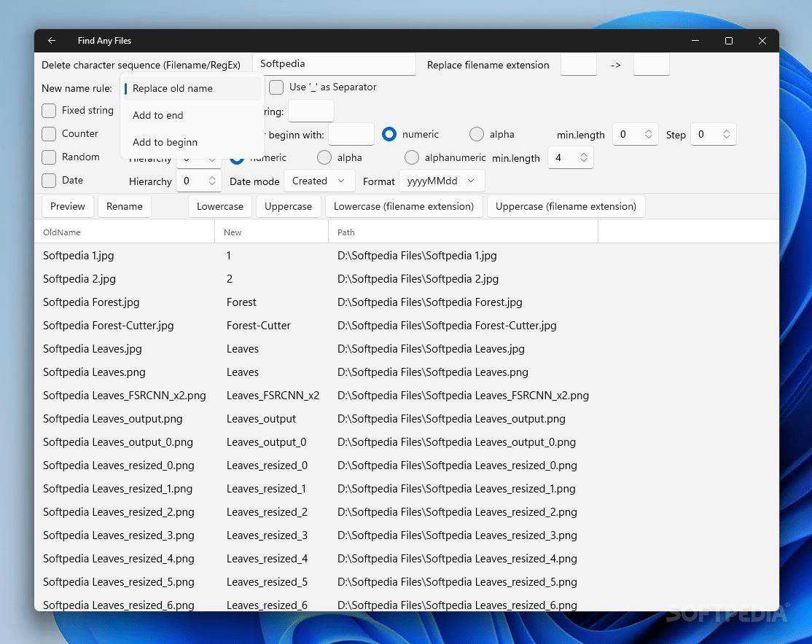Viewport: 812px width, 644px height.
Task: Click the Fixed string text field
Action: tap(311, 111)
